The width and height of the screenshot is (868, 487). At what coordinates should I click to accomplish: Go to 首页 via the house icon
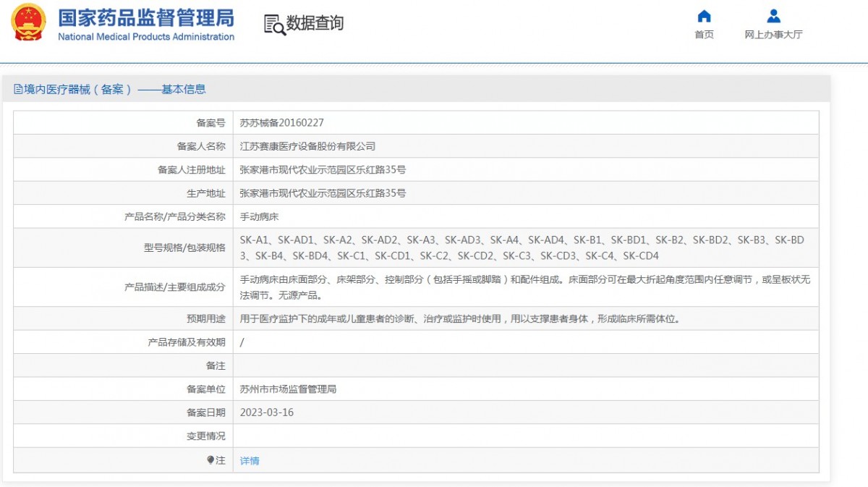point(704,17)
